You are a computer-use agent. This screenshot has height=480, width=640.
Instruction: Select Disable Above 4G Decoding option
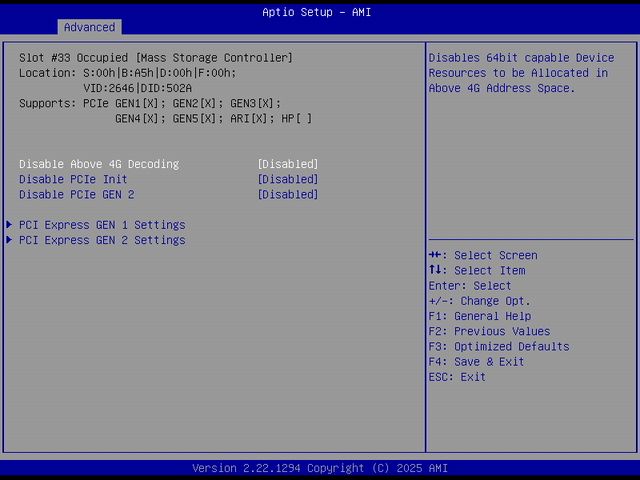99,164
